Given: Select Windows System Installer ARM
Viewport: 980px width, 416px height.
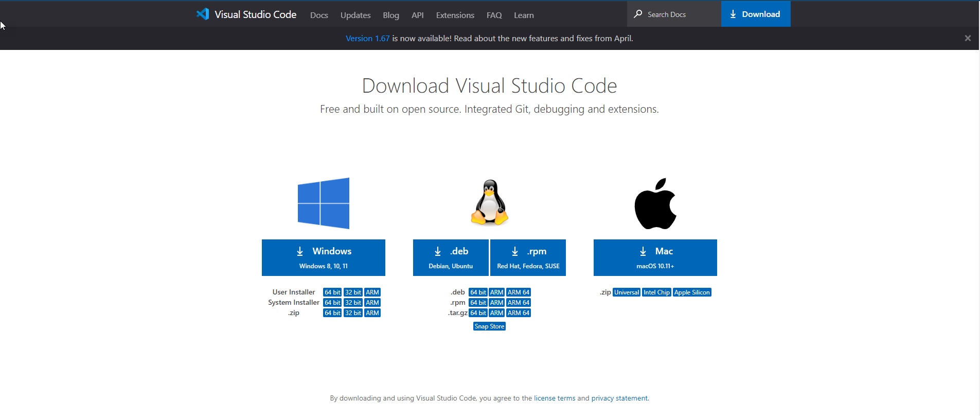Looking at the screenshot, I should coord(372,302).
